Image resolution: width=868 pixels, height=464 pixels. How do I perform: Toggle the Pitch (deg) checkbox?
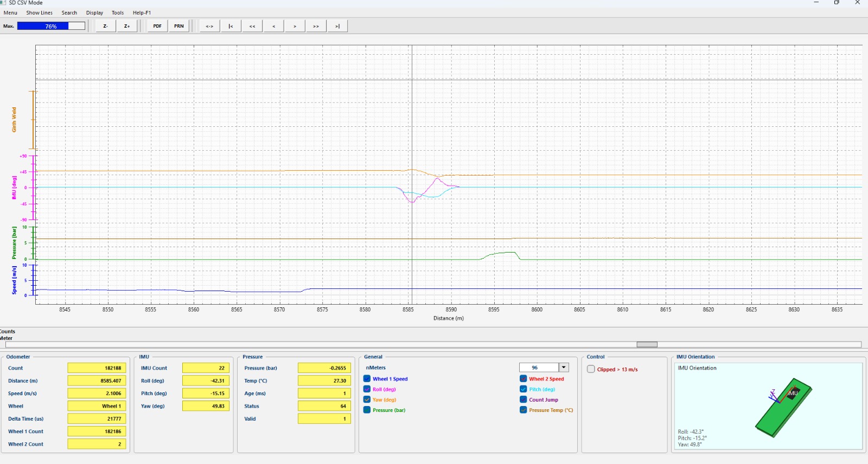click(x=524, y=389)
